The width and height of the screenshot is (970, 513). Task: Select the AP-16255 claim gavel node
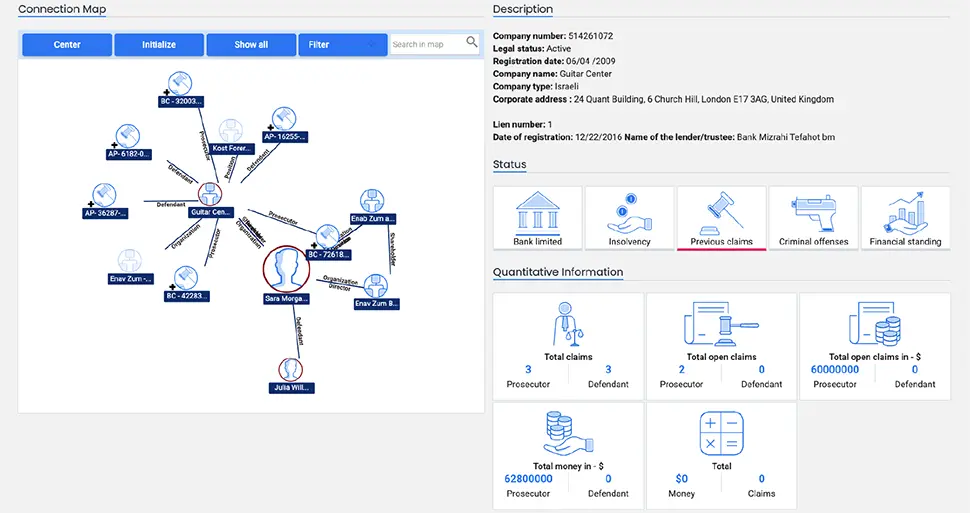[x=284, y=119]
